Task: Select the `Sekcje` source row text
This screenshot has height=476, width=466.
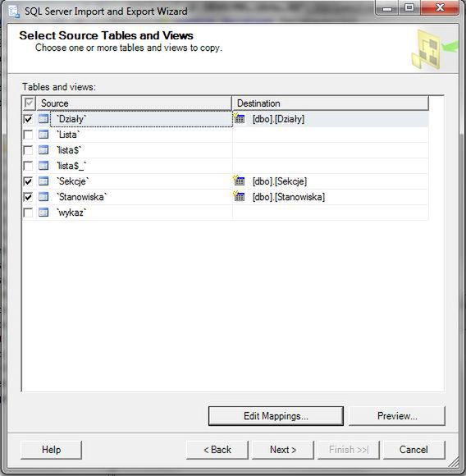Action: point(73,181)
